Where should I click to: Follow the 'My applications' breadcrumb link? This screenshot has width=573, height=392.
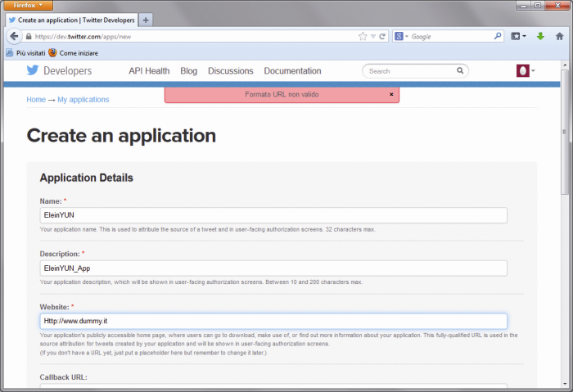point(83,100)
